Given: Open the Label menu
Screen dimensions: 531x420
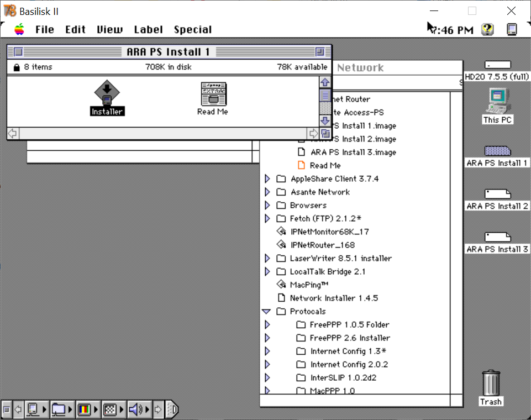Looking at the screenshot, I should coord(148,29).
